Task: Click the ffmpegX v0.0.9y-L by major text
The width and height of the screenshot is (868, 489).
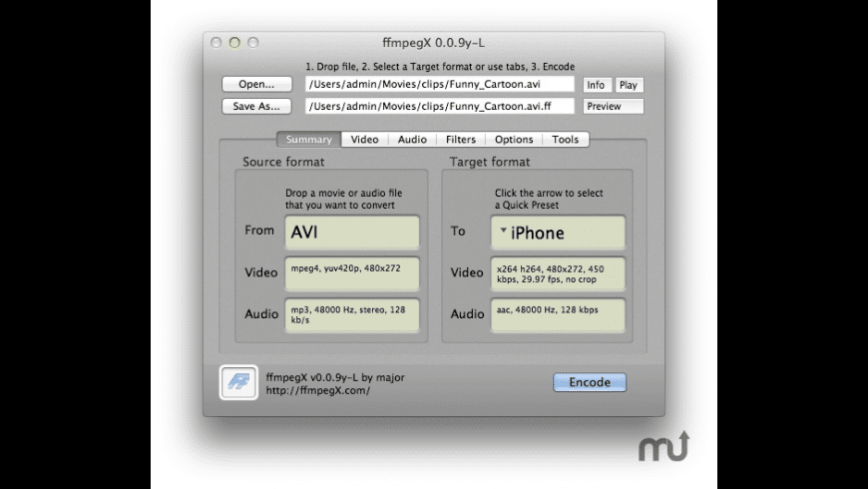Action: pos(335,377)
